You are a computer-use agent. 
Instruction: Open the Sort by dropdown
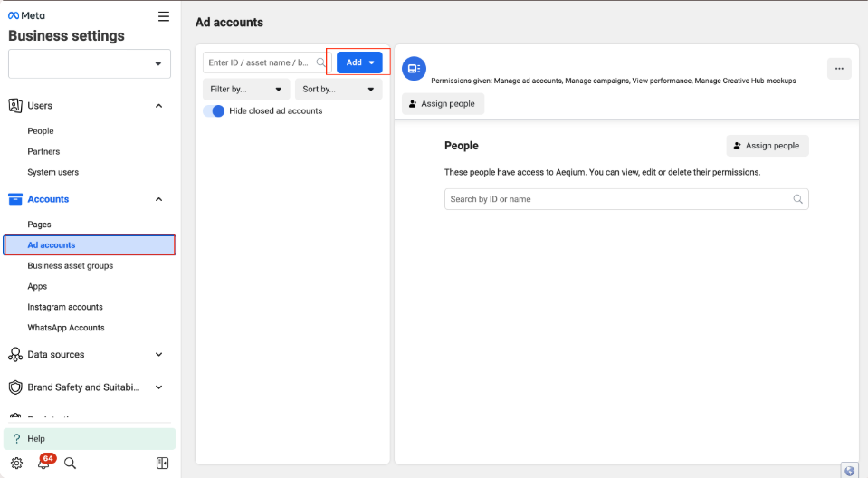[339, 89]
